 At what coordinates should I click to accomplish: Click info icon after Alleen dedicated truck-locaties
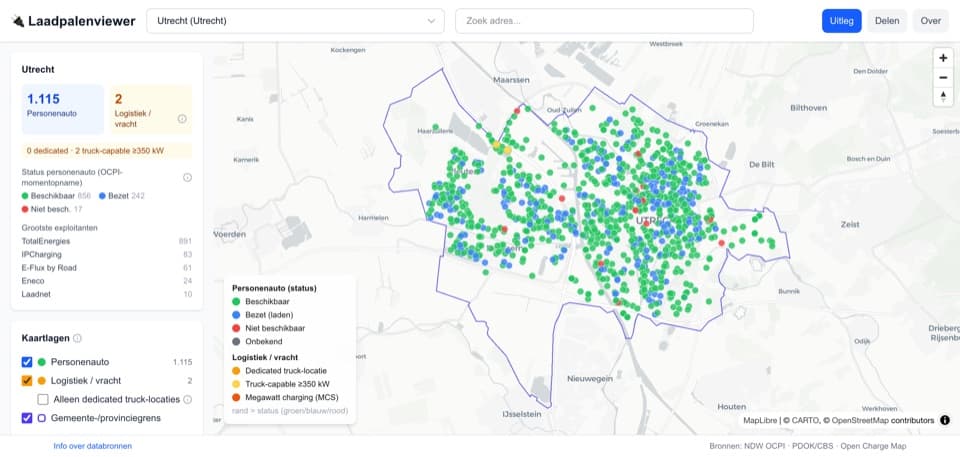click(187, 399)
